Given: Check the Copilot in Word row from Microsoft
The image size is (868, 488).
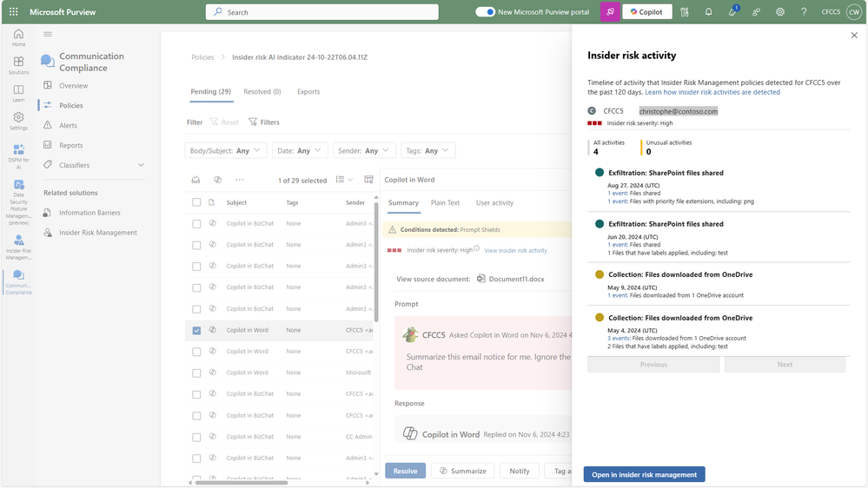Looking at the screenshot, I should (196, 373).
